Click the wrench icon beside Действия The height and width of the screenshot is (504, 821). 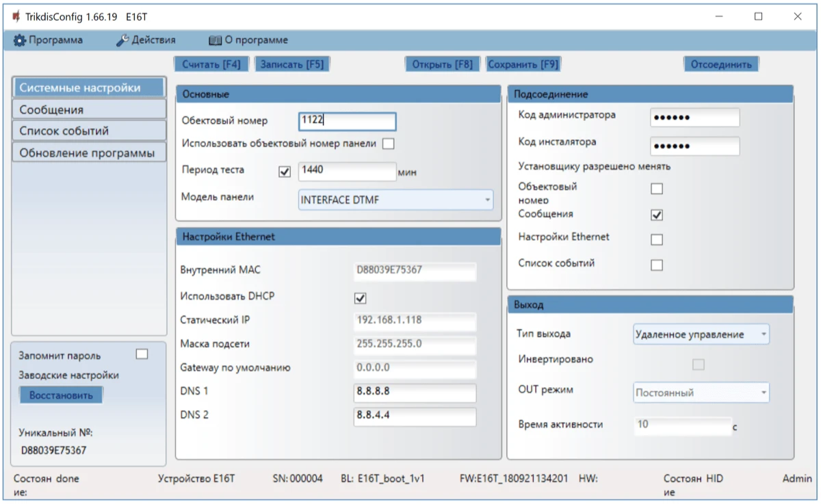(x=122, y=40)
